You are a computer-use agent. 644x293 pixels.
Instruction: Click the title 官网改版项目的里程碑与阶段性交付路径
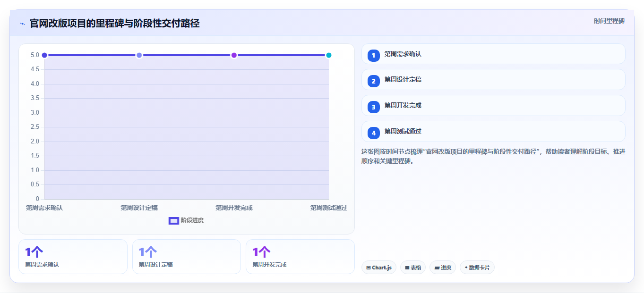click(114, 23)
